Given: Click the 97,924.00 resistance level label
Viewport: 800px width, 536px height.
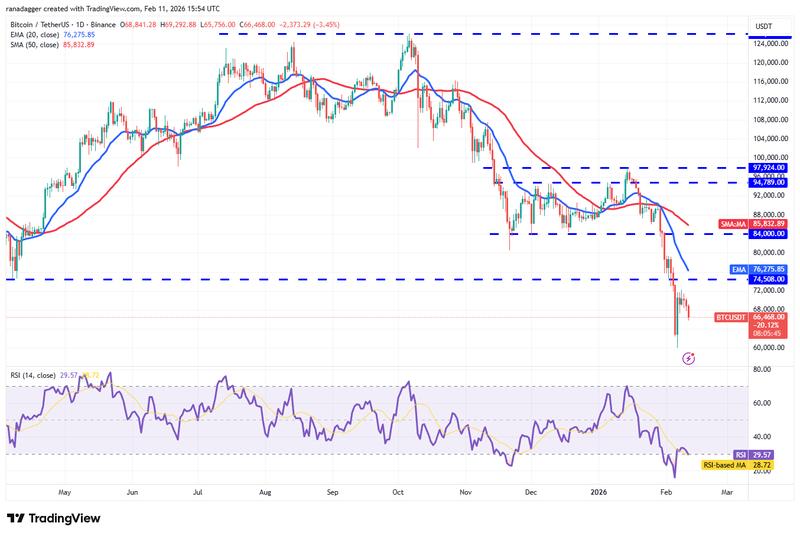Looking at the screenshot, I should [753, 168].
